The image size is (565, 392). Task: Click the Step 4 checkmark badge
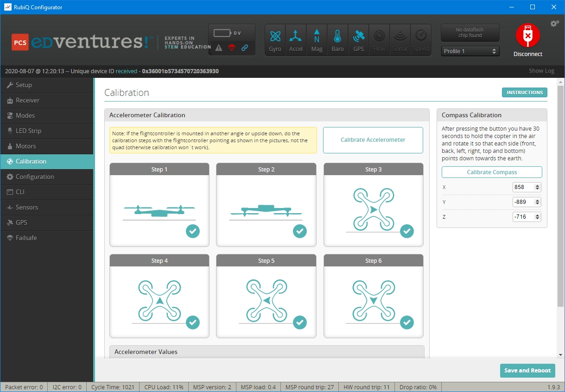pyautogui.click(x=193, y=322)
